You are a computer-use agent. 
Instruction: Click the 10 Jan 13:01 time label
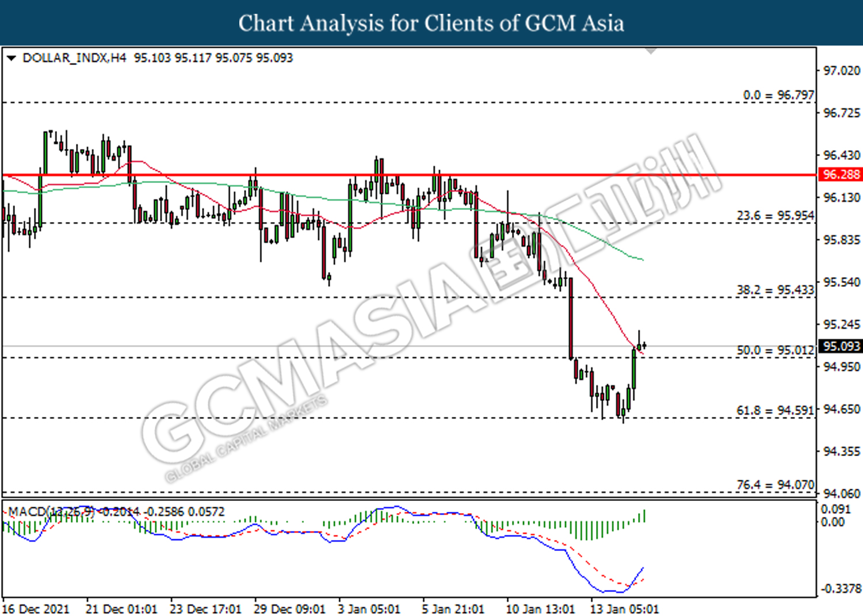(540, 609)
